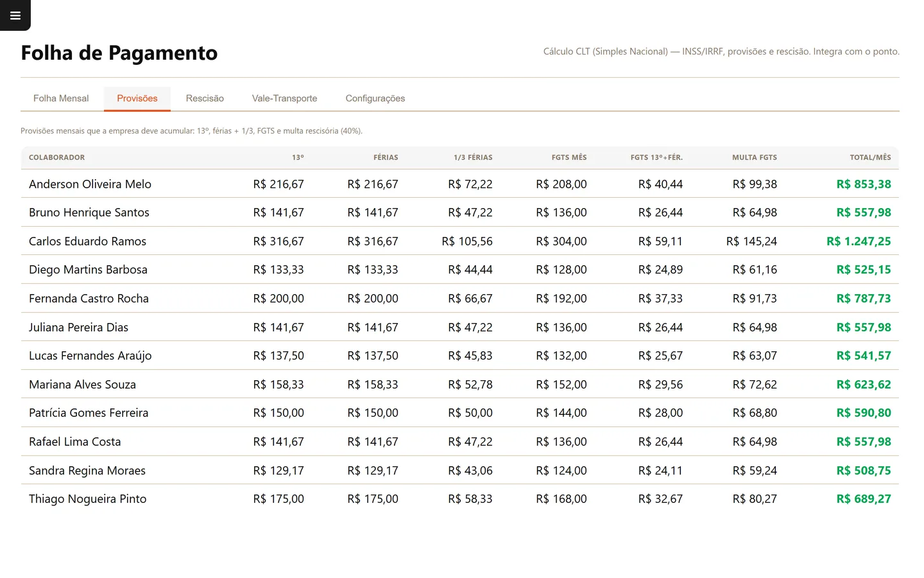Screen dimensions: 924x578
Task: Go to the Vale-Transporte tab
Action: coord(284,98)
